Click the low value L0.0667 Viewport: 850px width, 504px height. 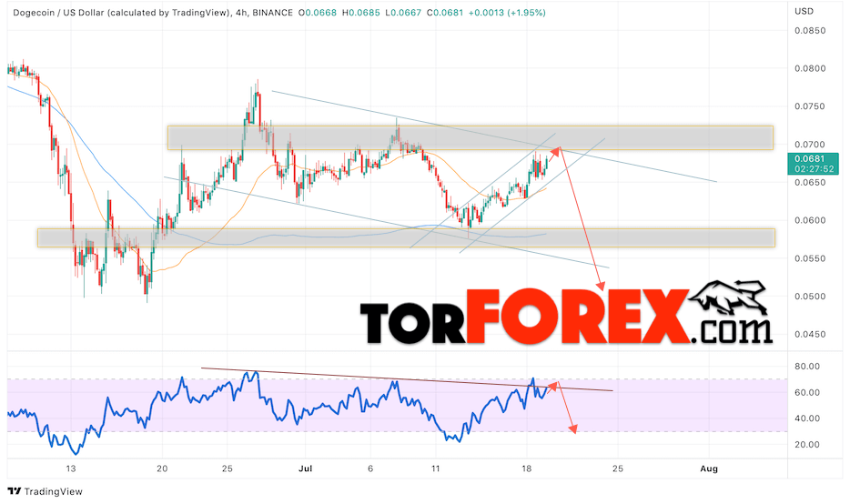(403, 13)
